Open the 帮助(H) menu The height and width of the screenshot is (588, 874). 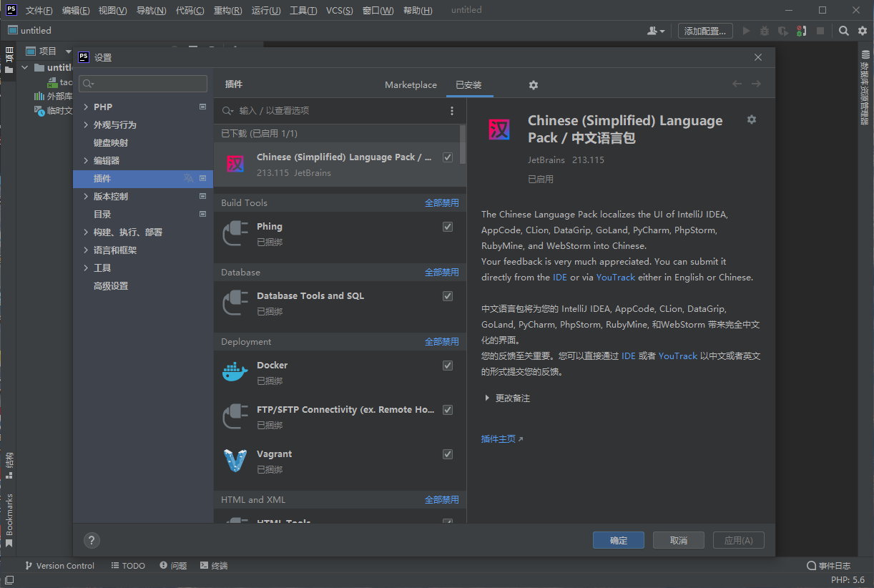[x=418, y=11]
